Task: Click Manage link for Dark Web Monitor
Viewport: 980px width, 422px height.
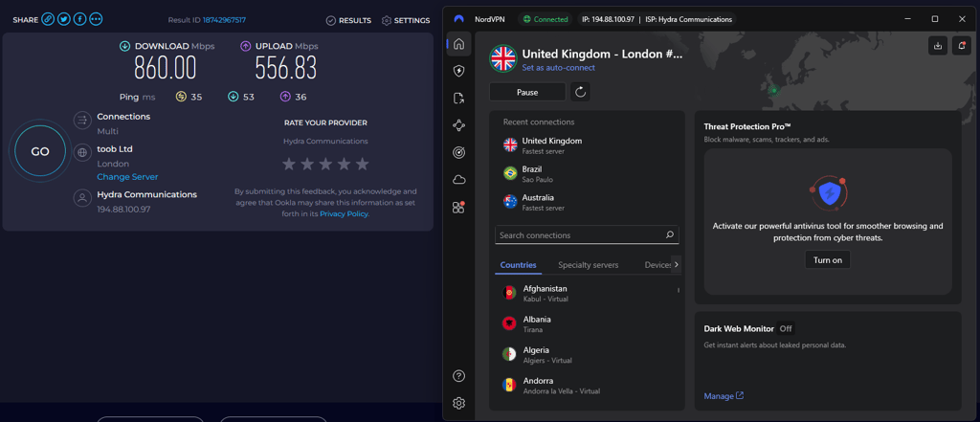Action: click(x=724, y=396)
